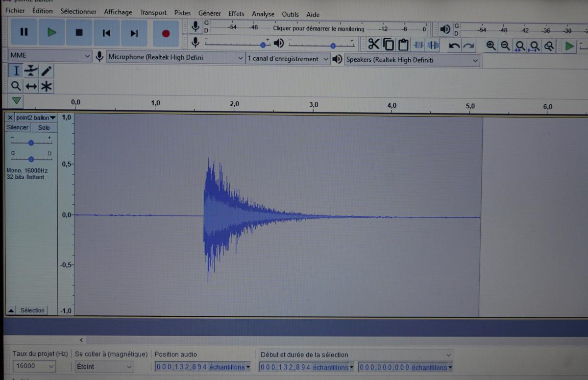Open the Pistes menu
The width and height of the screenshot is (588, 380).
182,13
